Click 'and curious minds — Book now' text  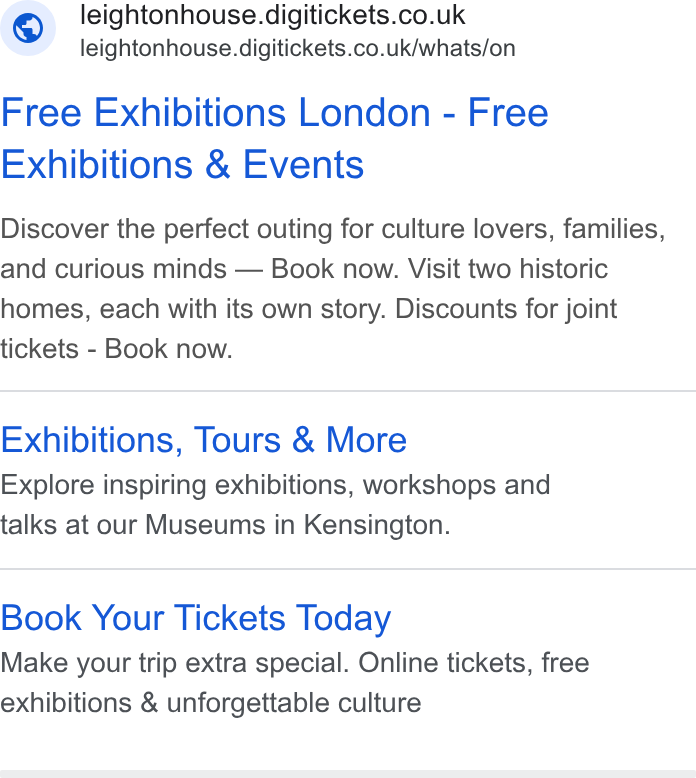tap(199, 269)
